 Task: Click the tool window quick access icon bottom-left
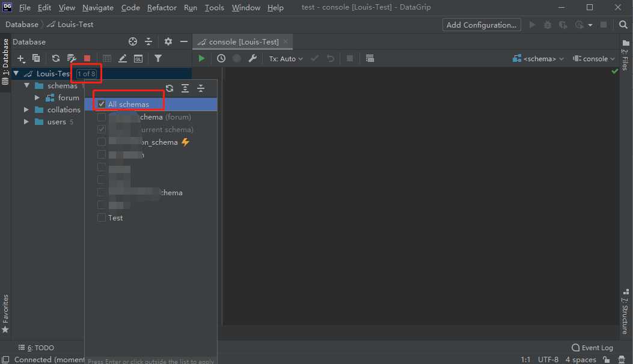pyautogui.click(x=5, y=360)
